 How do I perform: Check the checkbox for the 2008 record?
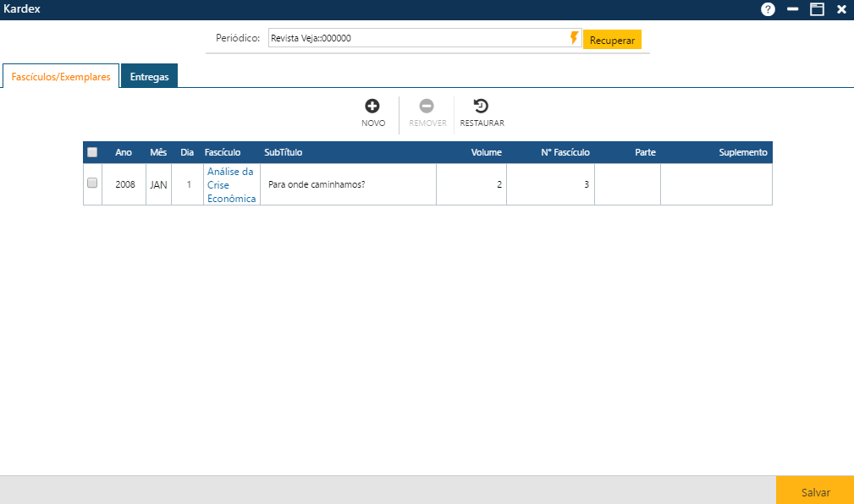click(x=92, y=184)
